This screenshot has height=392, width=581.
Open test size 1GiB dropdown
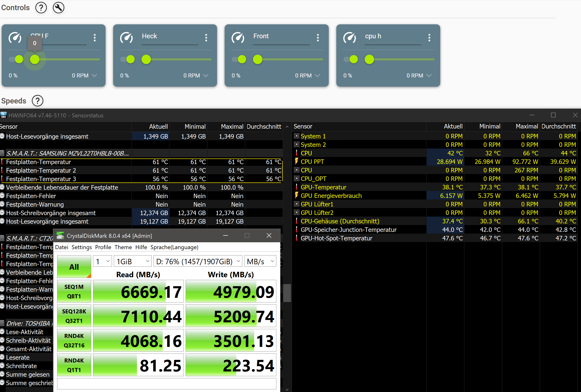(133, 261)
